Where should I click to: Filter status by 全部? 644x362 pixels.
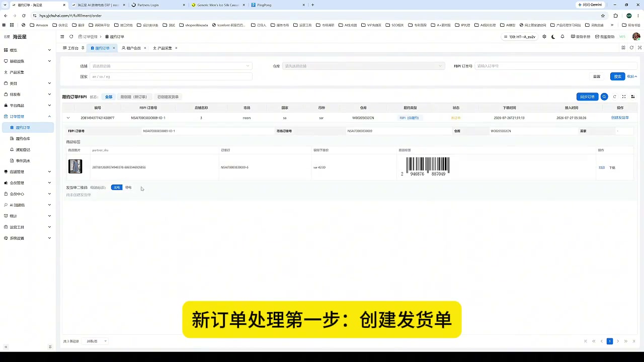[x=109, y=97]
